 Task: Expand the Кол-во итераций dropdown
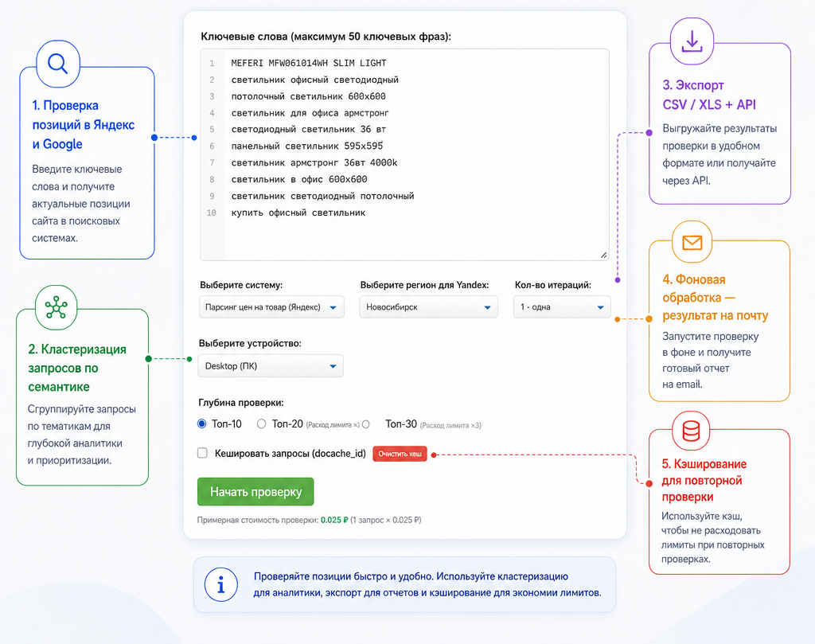[x=562, y=307]
